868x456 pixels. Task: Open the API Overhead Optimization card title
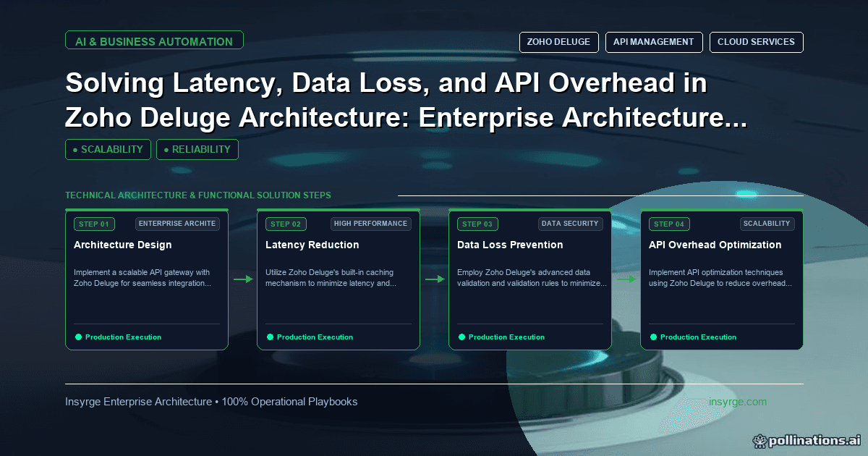(715, 245)
